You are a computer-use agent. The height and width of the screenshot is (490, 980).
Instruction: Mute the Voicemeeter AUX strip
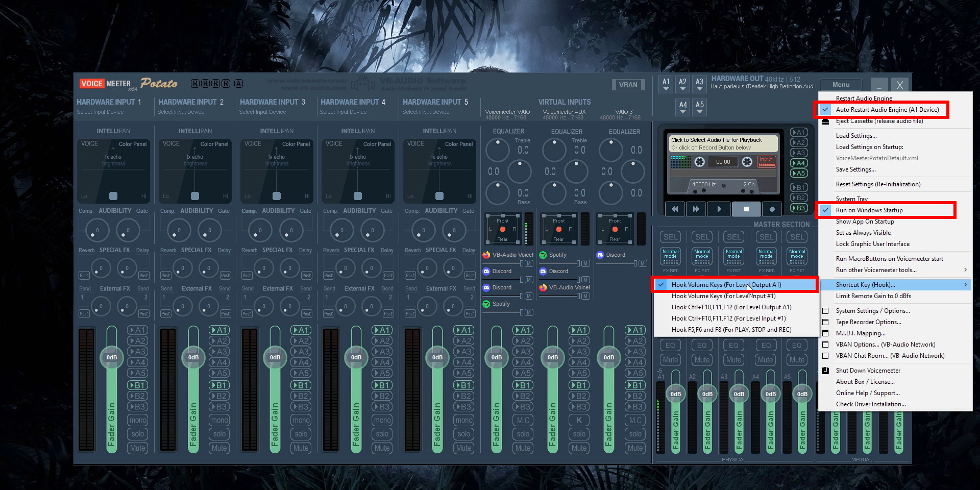(579, 448)
